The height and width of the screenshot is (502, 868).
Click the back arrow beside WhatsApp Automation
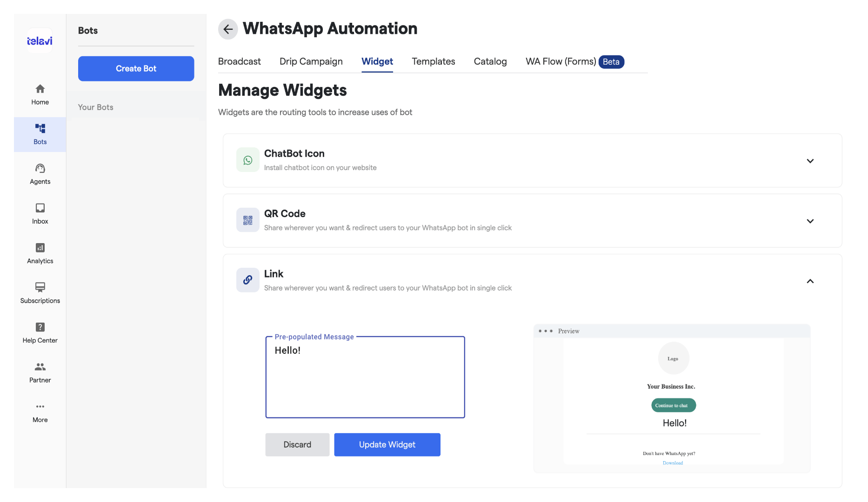tap(228, 29)
